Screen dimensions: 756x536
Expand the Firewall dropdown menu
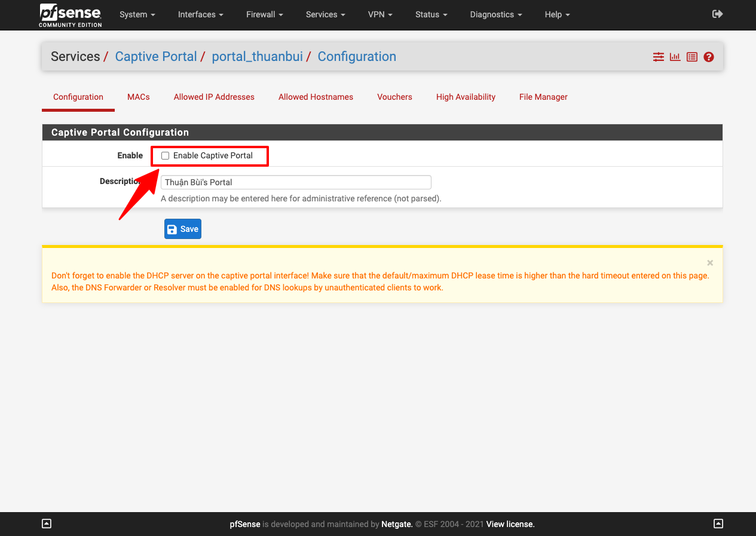(264, 15)
